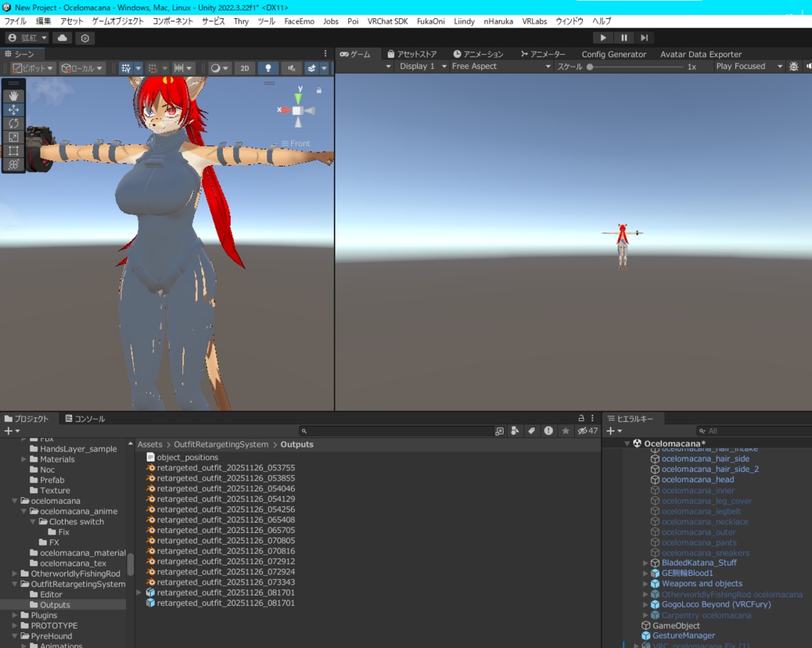Click the favorites star icon in the Project panel
Screen dimensions: 812x648
[565, 431]
